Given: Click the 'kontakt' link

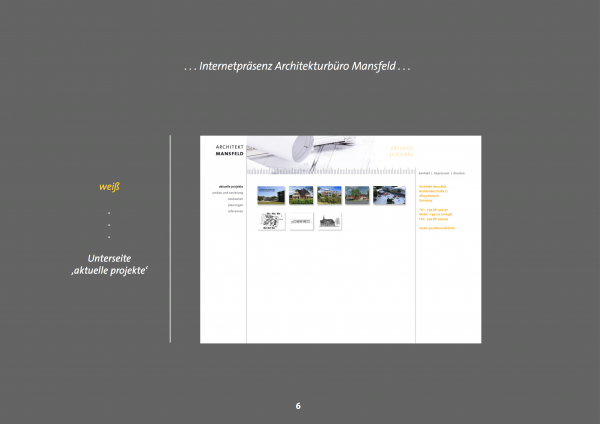Looking at the screenshot, I should click(424, 173).
